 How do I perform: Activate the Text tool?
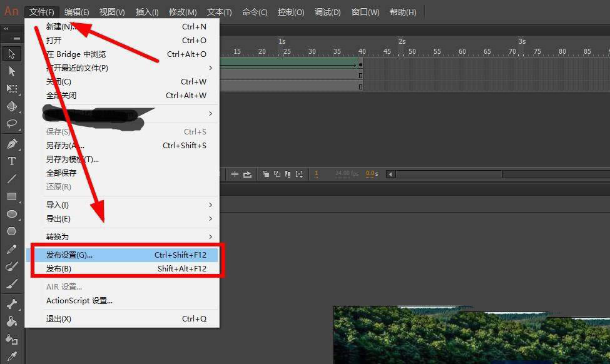point(11,161)
